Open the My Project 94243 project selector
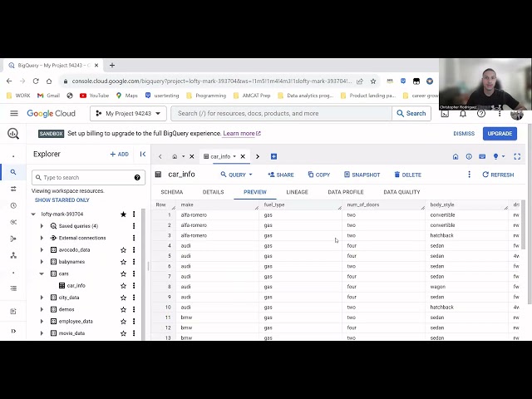 click(128, 113)
